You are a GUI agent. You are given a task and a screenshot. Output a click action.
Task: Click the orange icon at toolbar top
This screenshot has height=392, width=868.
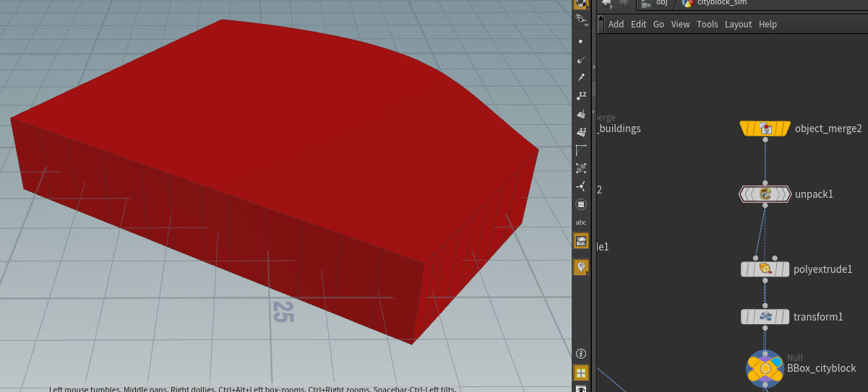[581, 4]
